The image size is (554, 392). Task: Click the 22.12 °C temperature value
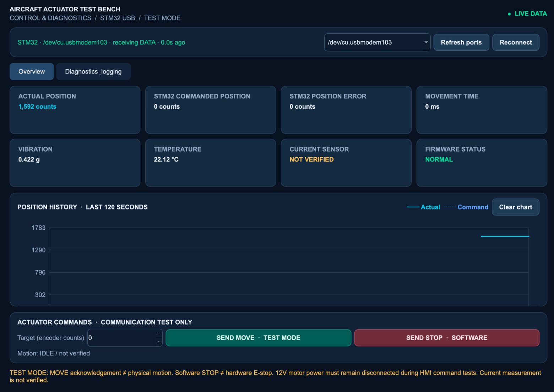166,159
